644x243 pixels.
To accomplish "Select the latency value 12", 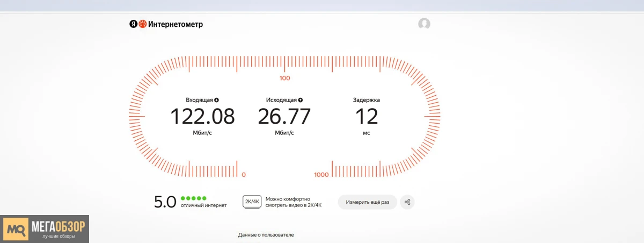I will (x=367, y=116).
